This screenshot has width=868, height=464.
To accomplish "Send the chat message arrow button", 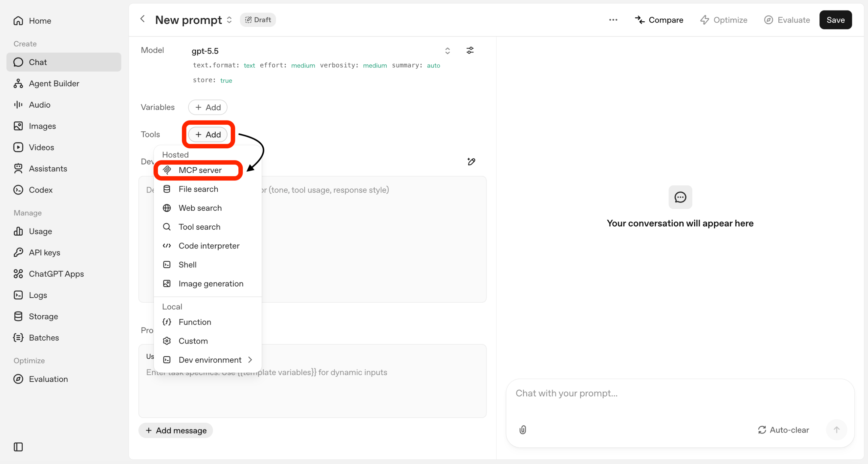I will pos(836,430).
